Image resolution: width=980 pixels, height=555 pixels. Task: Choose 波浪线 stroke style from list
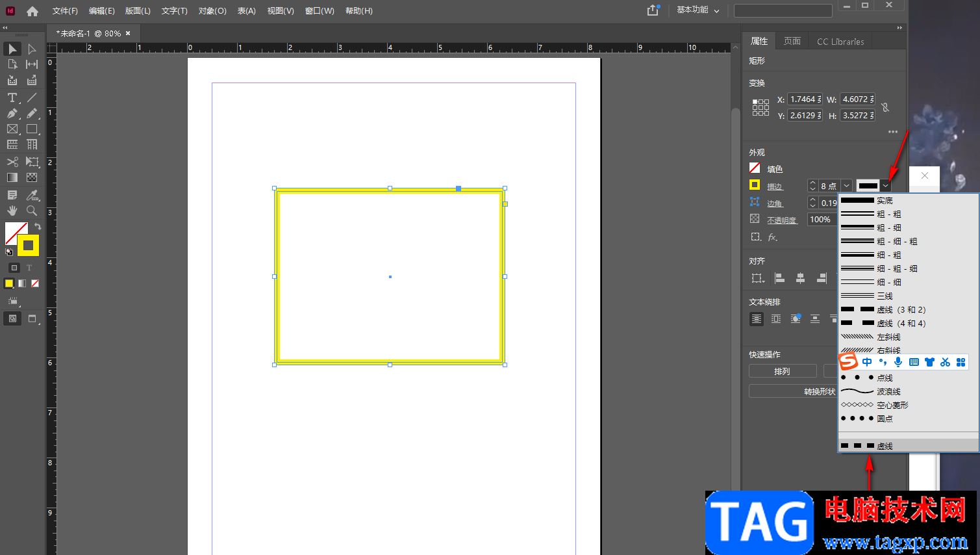[x=888, y=391]
